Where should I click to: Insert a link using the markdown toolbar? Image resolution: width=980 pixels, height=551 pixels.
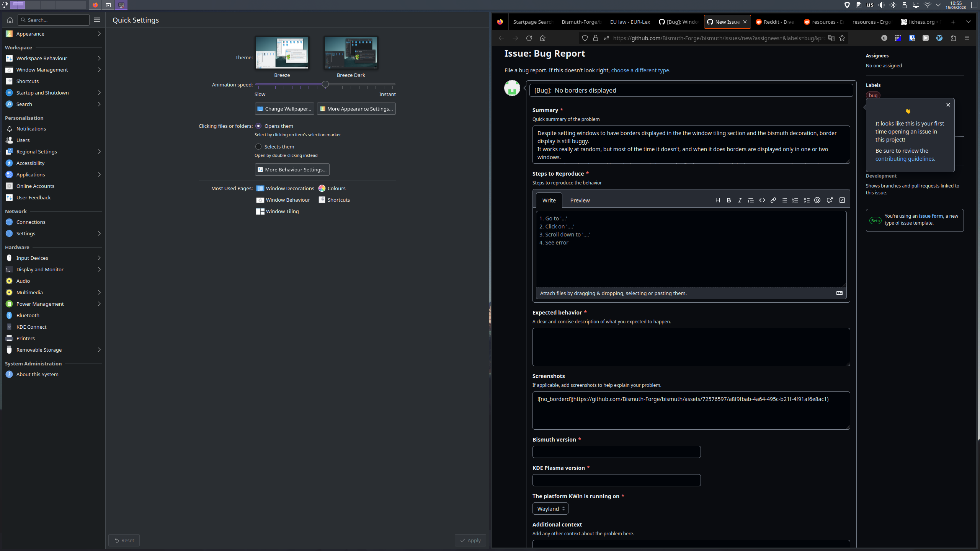pos(773,200)
